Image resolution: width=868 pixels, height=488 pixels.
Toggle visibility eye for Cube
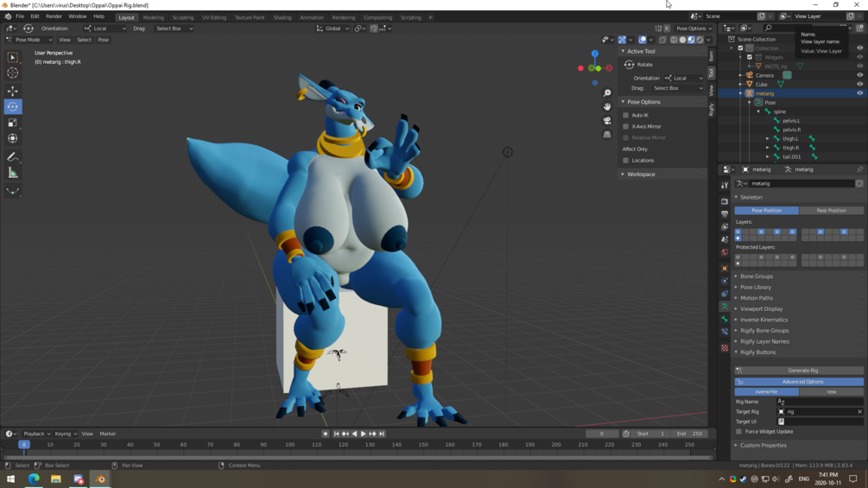coord(859,84)
